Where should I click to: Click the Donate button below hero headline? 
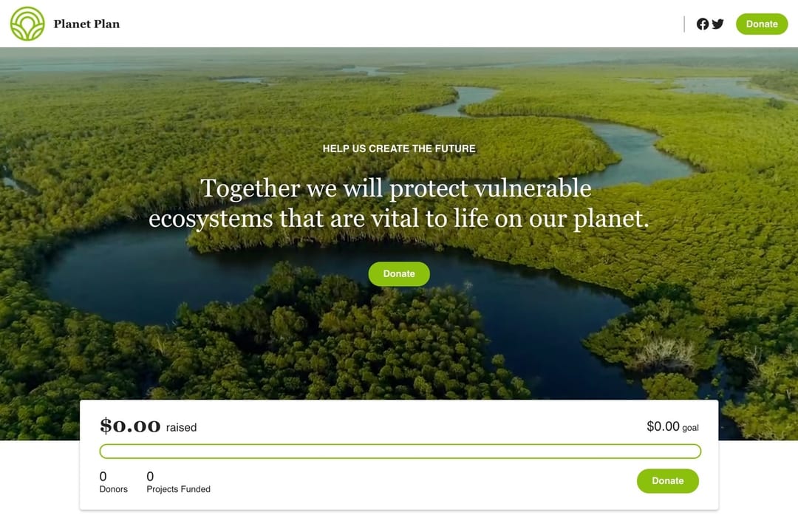(x=399, y=274)
